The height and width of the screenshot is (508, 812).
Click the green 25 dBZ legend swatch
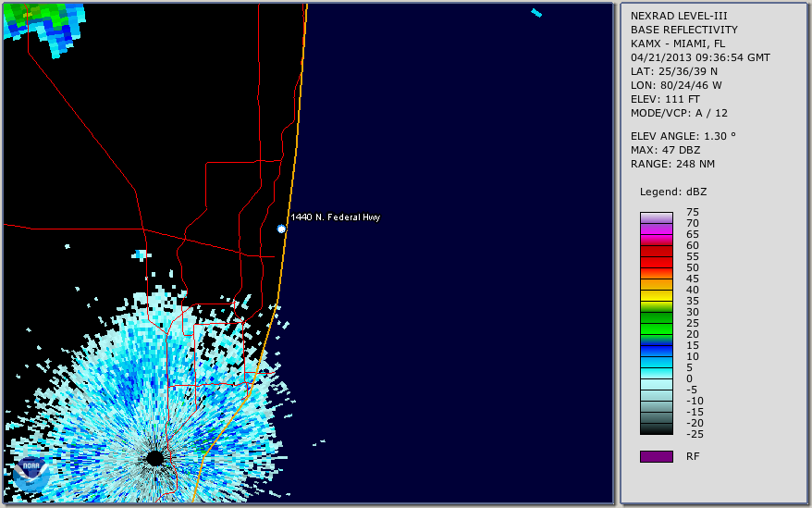click(x=656, y=328)
